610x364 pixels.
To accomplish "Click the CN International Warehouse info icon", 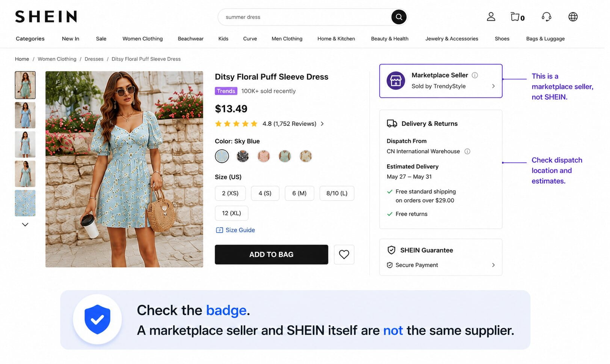I will [x=467, y=151].
